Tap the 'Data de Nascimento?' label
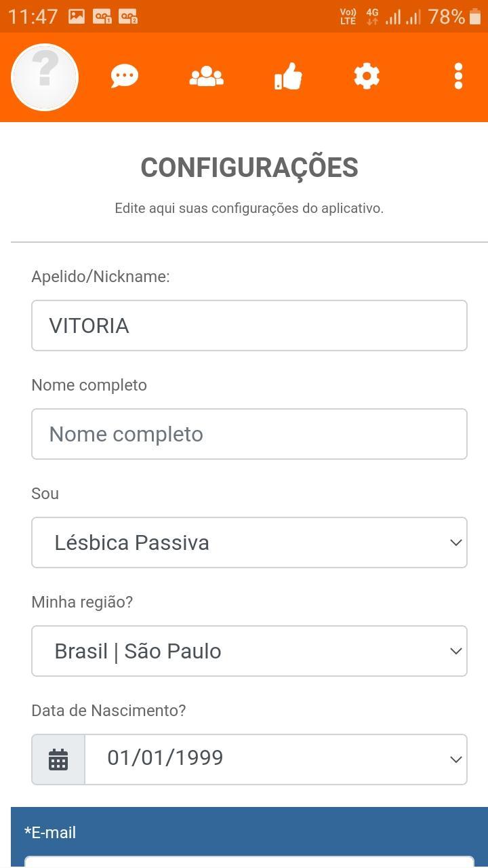 (108, 711)
